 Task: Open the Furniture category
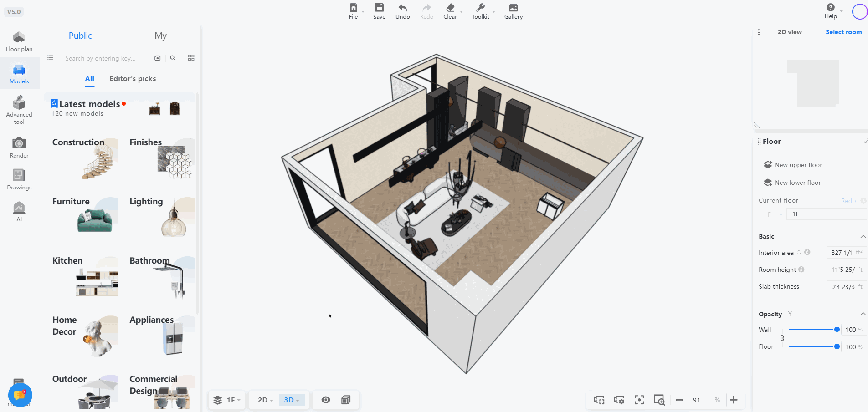click(x=84, y=217)
